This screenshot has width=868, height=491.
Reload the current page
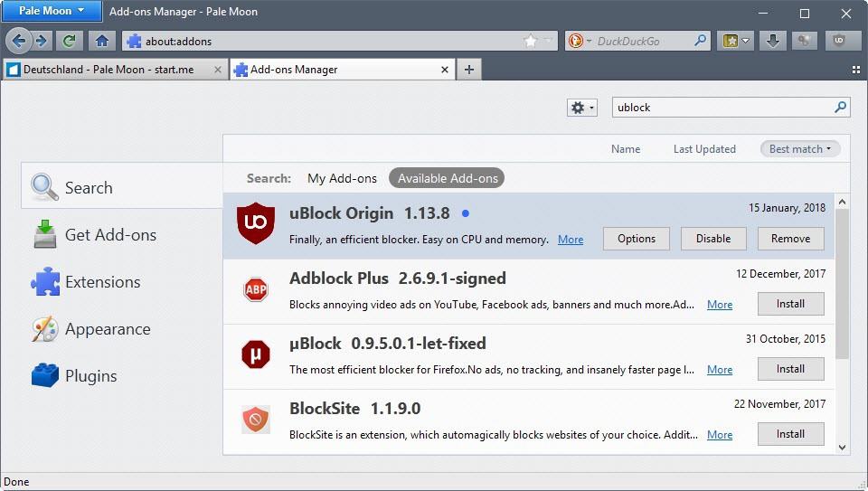69,41
